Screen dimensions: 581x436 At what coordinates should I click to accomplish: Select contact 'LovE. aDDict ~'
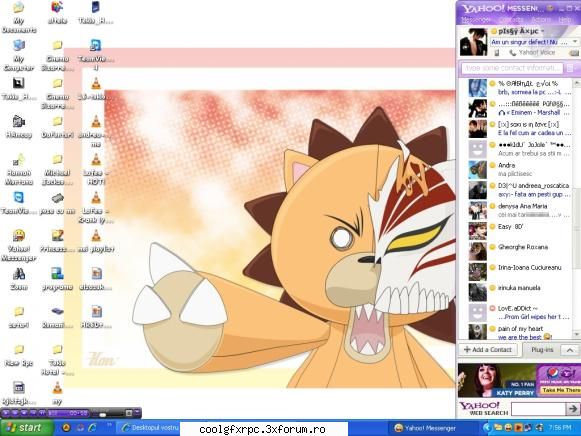coord(519,312)
